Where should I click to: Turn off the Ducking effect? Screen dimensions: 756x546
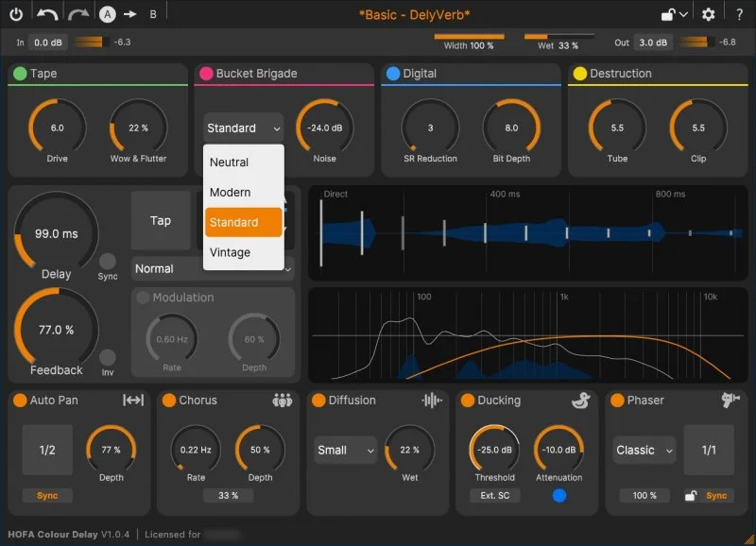tap(467, 401)
